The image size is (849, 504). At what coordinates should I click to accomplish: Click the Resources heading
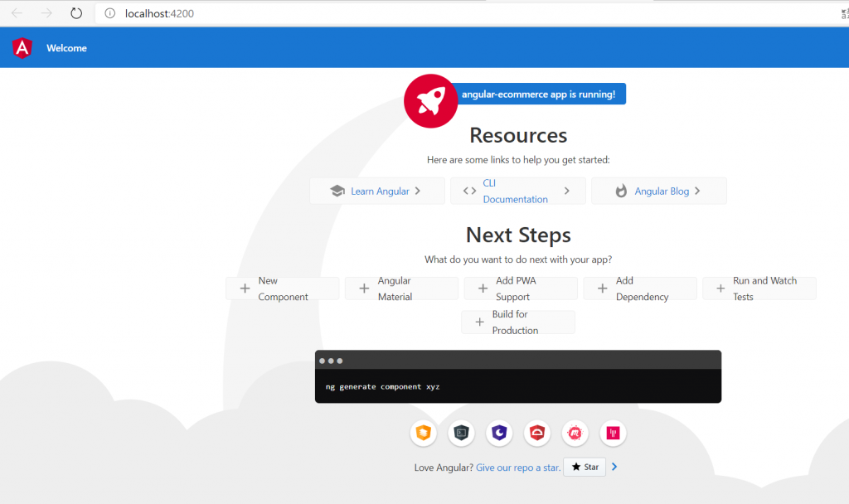[x=518, y=135]
